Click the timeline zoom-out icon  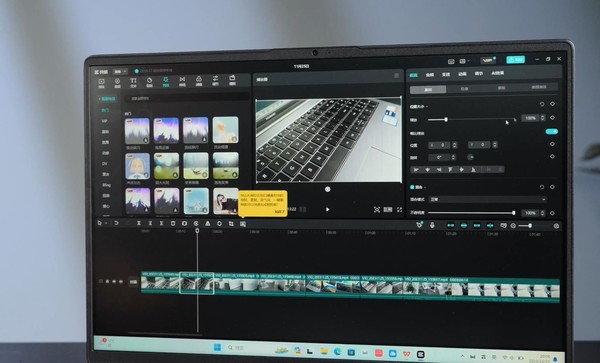click(513, 226)
